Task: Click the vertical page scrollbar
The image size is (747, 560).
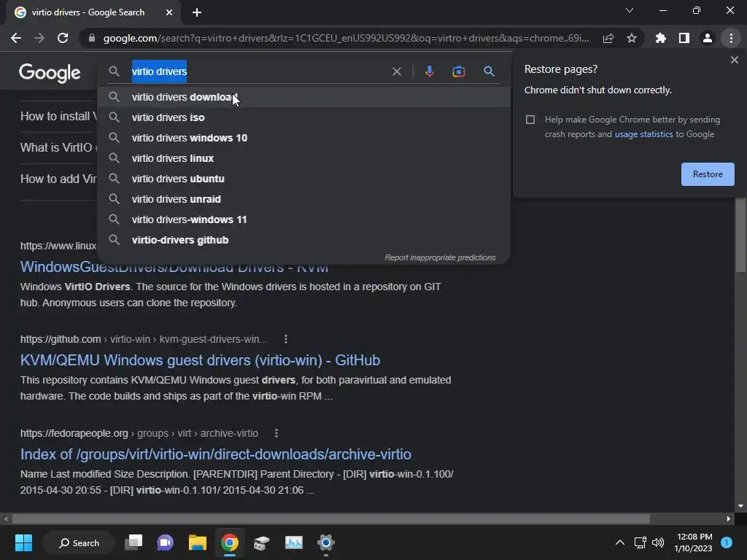Action: [x=741, y=235]
